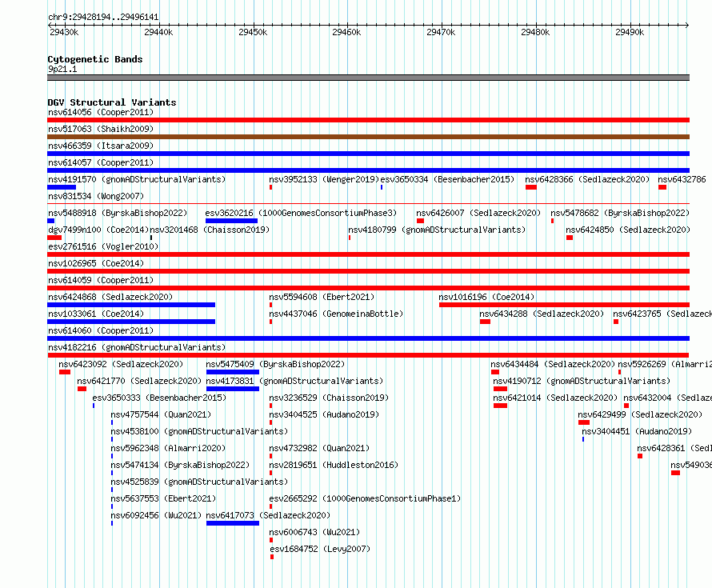Open nsv1033061 (Coe2014) variant
Image resolution: width=712 pixels, height=588 pixels.
click(96, 314)
